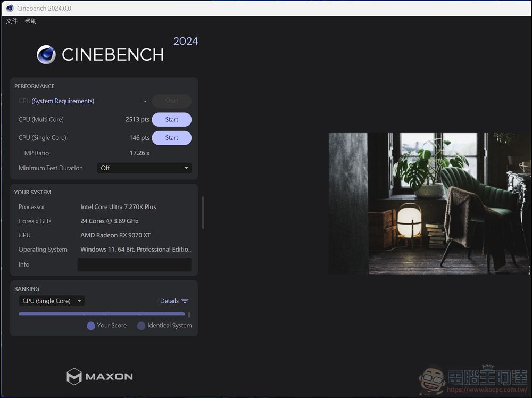Click the greyed-out GPU Start button

click(x=171, y=101)
